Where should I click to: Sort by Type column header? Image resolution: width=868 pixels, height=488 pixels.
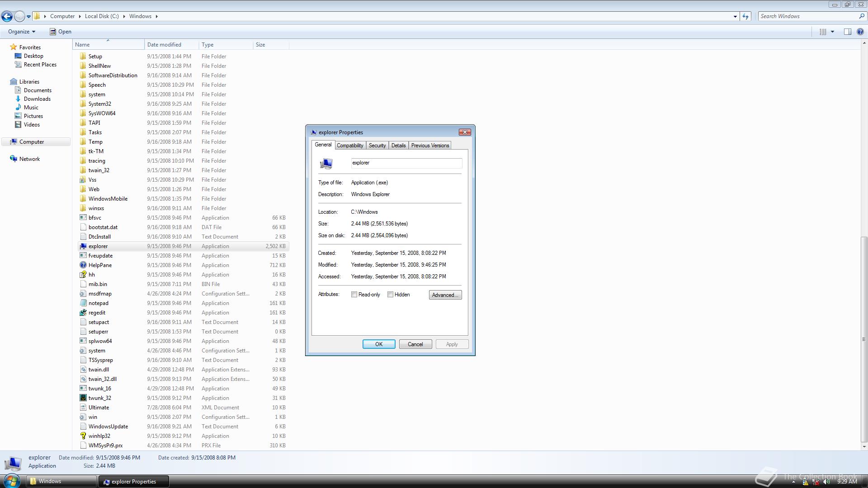point(226,45)
